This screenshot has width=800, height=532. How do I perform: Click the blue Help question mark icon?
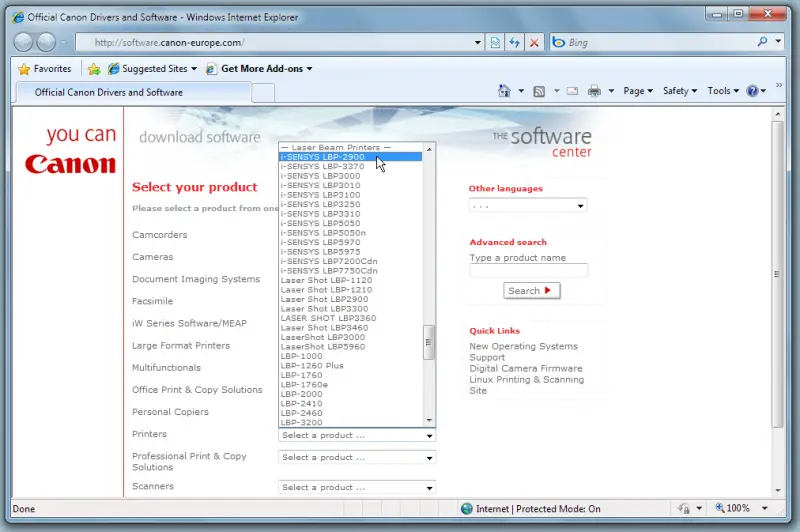pos(752,91)
